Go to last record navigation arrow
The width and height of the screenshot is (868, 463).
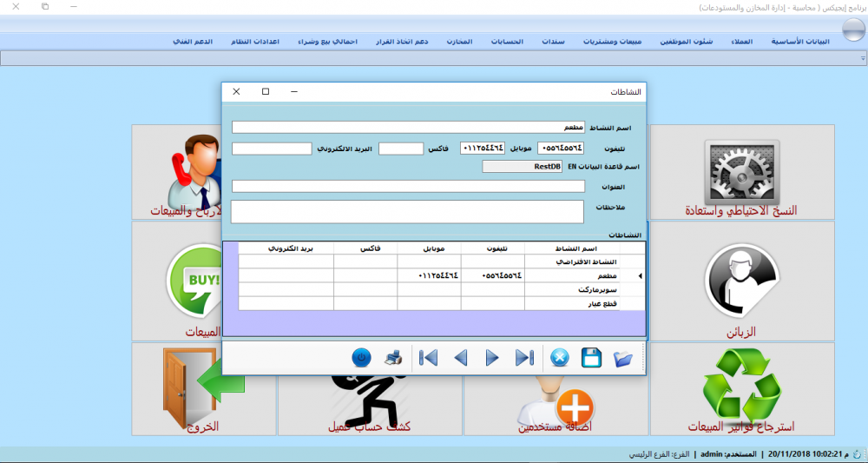click(x=524, y=359)
